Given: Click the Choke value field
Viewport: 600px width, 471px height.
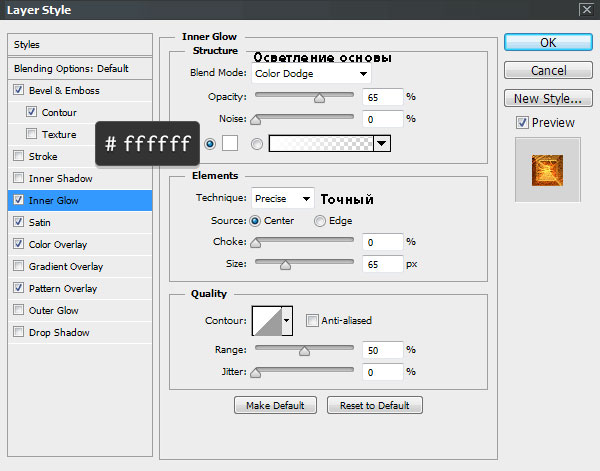Looking at the screenshot, I should coord(382,242).
